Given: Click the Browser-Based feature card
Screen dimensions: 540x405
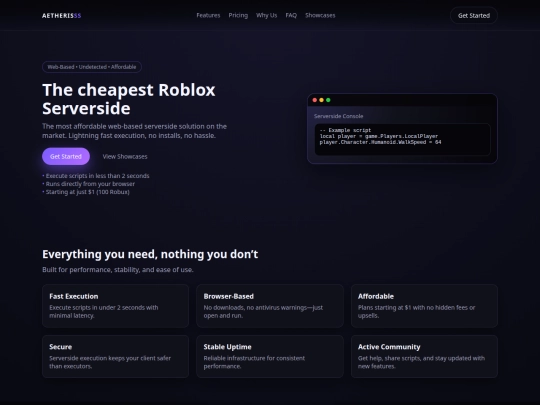Looking at the screenshot, I should click(270, 306).
